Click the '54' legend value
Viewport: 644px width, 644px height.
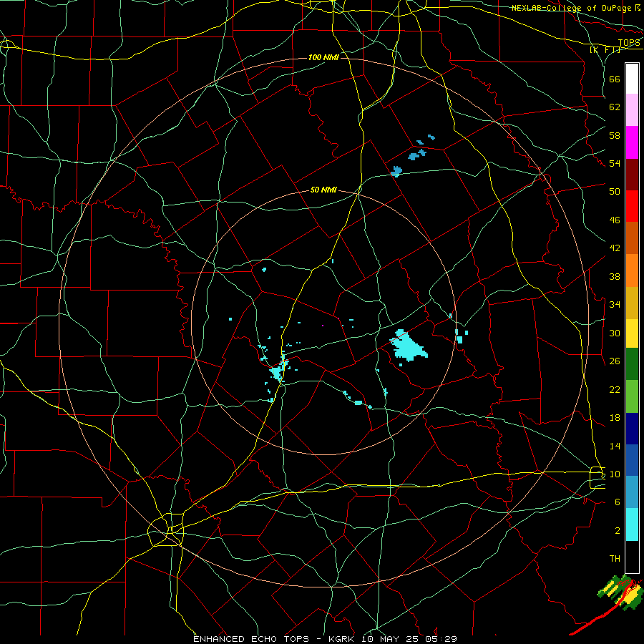pos(615,163)
